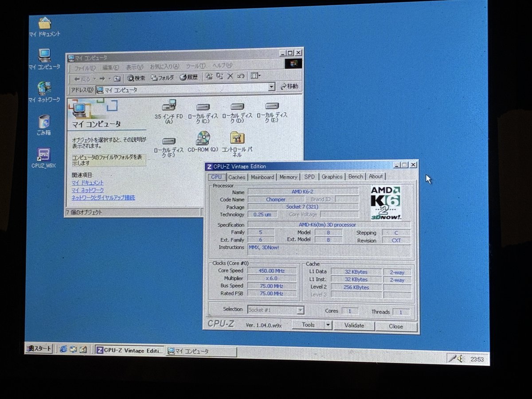532x399 pixels.
Task: Switch to the About tab in CPU-Z
Action: [x=376, y=176]
